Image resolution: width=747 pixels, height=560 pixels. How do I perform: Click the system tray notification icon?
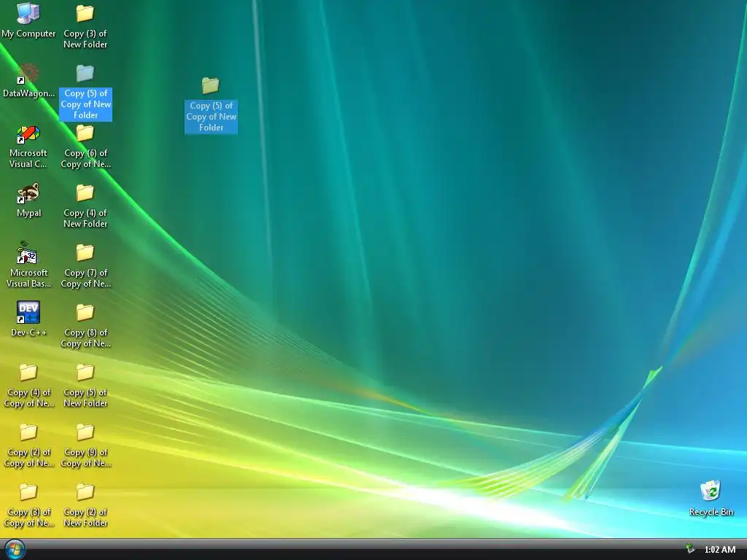coord(689,549)
